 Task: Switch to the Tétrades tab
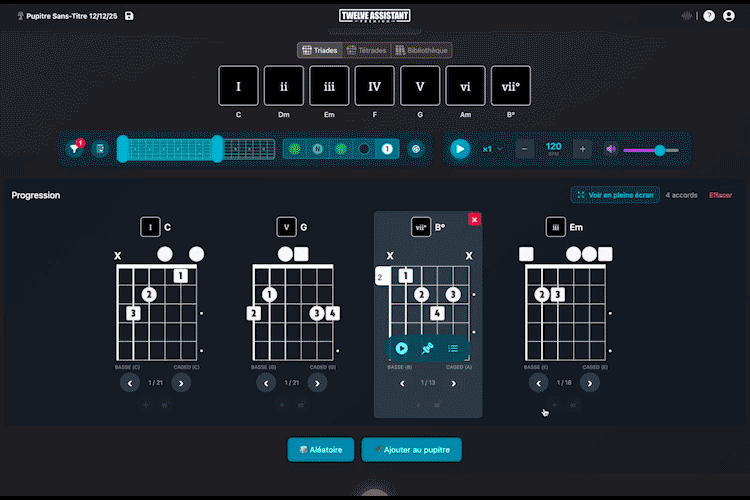coord(366,50)
